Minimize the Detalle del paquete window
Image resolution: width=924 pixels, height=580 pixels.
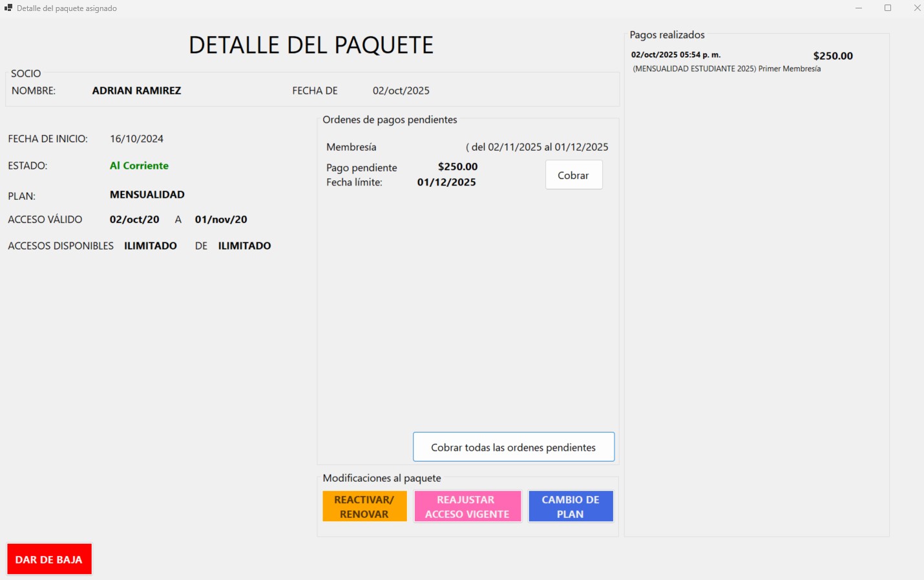pyautogui.click(x=859, y=8)
